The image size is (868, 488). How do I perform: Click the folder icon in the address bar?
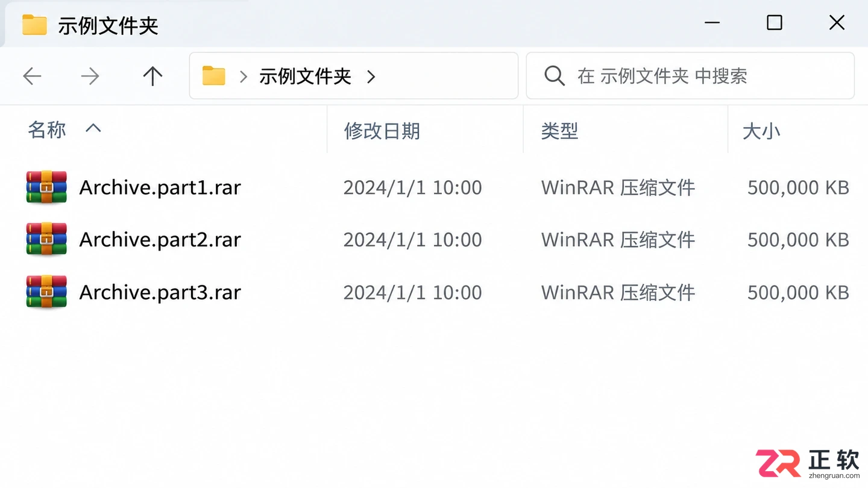[213, 76]
